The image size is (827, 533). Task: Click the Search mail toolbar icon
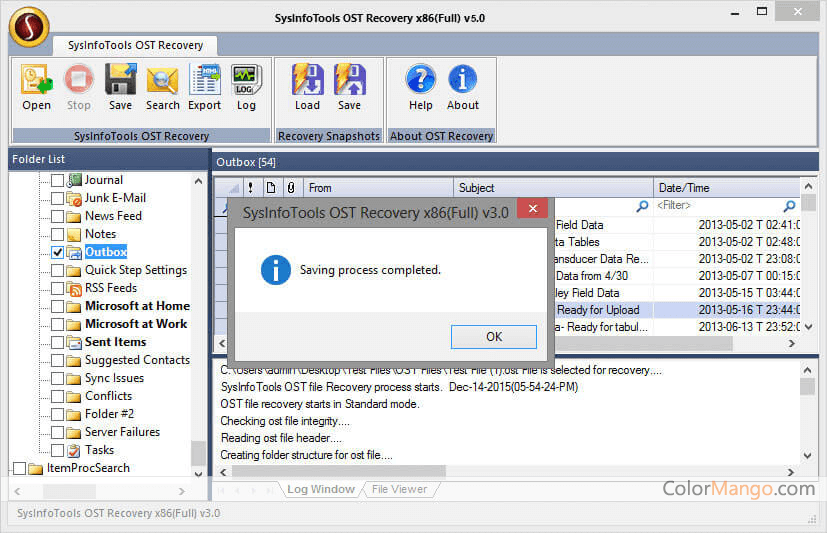162,80
